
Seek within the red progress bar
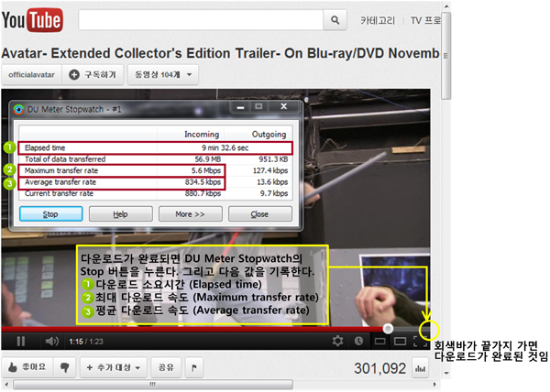pyautogui.click(x=192, y=329)
